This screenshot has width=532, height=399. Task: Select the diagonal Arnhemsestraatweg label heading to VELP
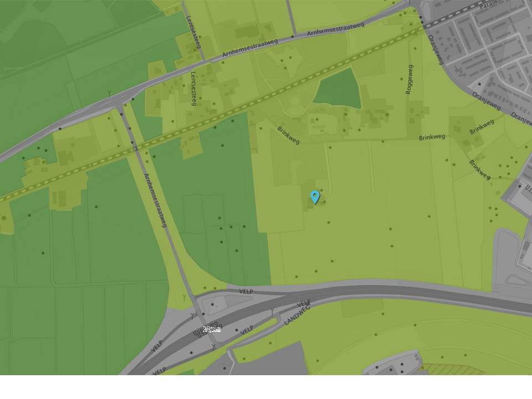(x=155, y=200)
